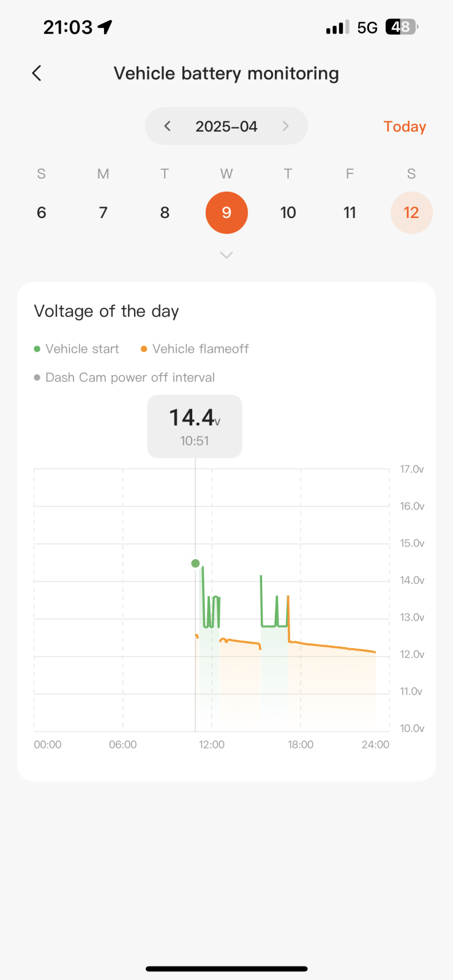Pick date 10 in the week row

click(x=288, y=213)
